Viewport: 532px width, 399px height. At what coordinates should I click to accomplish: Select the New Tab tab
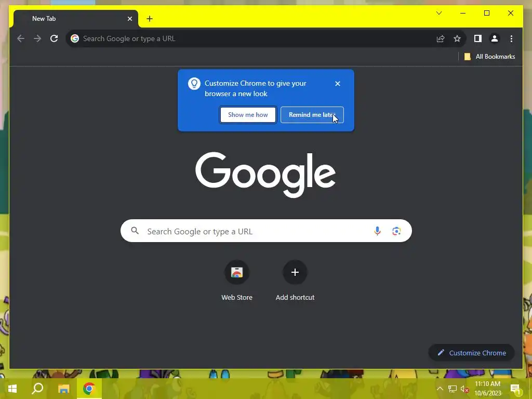click(76, 19)
